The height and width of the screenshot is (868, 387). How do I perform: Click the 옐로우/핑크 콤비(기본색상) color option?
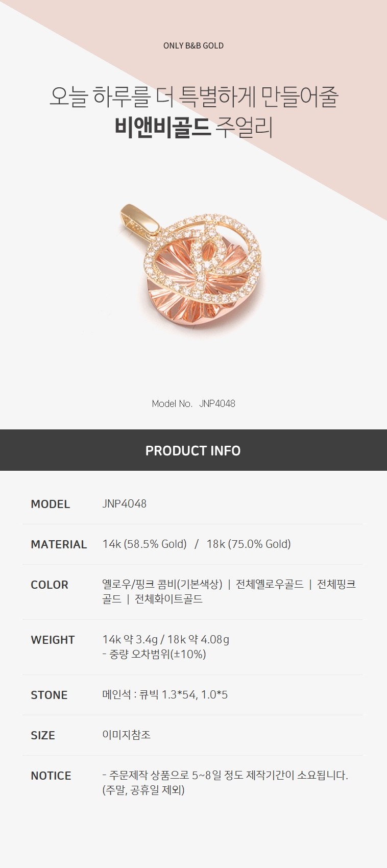point(162,584)
